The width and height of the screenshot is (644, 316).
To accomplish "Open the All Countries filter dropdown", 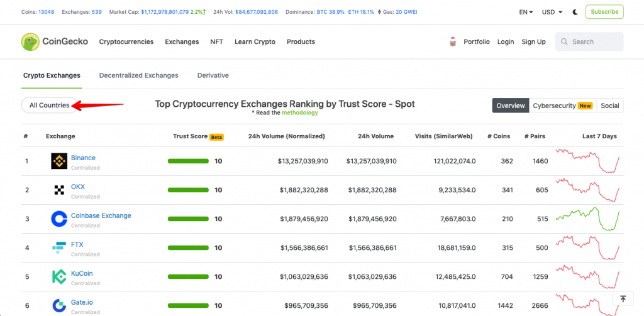I will [49, 105].
